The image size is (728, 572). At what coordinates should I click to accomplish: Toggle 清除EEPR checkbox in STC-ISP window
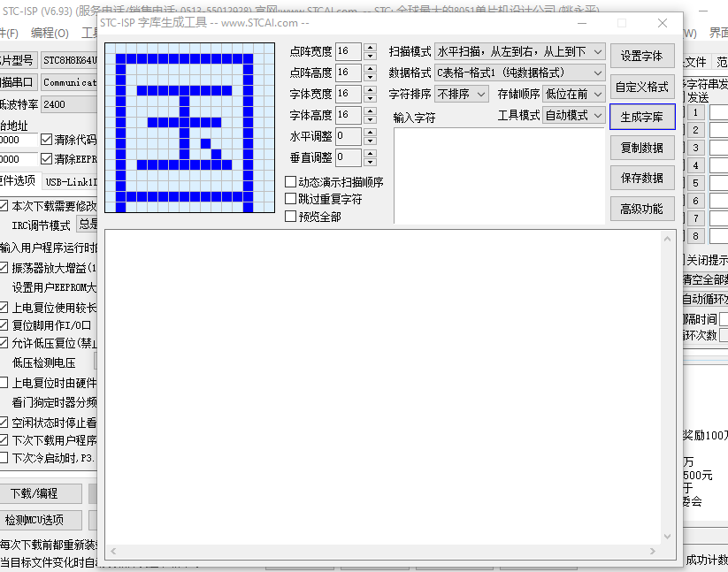(x=46, y=158)
